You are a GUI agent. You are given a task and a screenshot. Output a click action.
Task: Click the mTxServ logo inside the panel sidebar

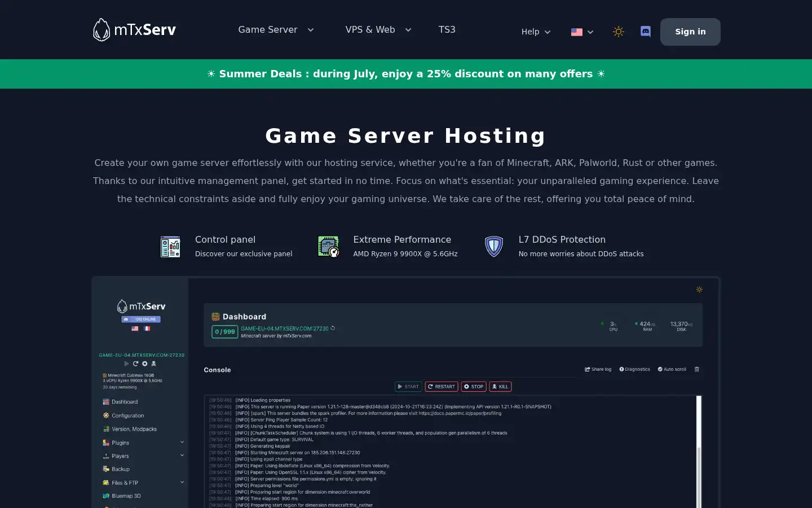coord(142,306)
